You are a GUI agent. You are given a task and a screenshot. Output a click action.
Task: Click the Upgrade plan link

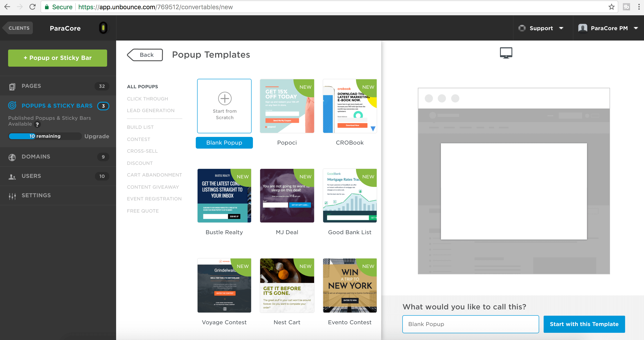[x=96, y=136]
